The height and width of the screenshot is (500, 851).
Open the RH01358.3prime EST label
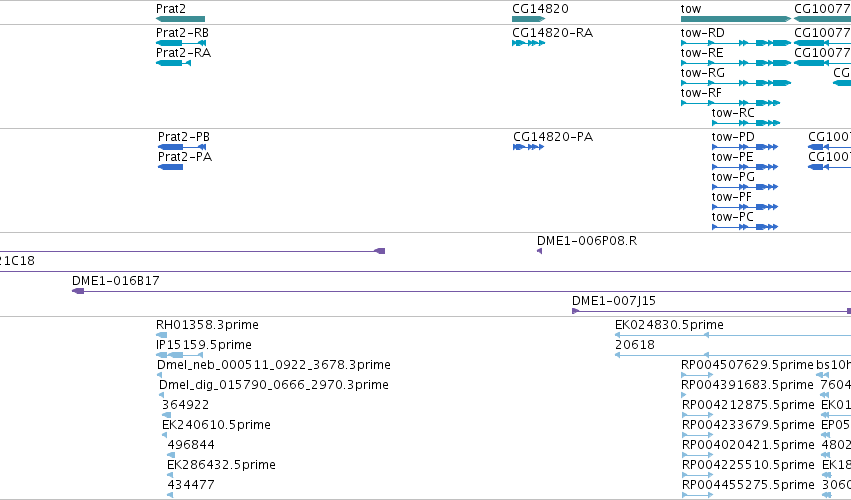[x=207, y=325]
